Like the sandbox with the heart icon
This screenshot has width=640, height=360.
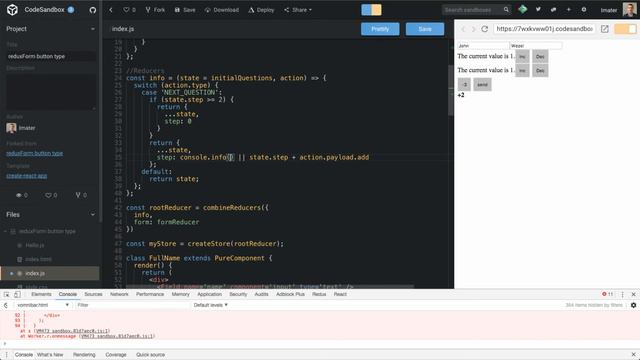coord(129,10)
